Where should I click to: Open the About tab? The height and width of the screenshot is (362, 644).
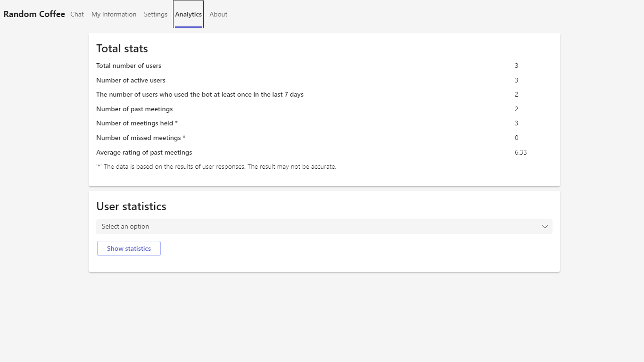pyautogui.click(x=218, y=14)
